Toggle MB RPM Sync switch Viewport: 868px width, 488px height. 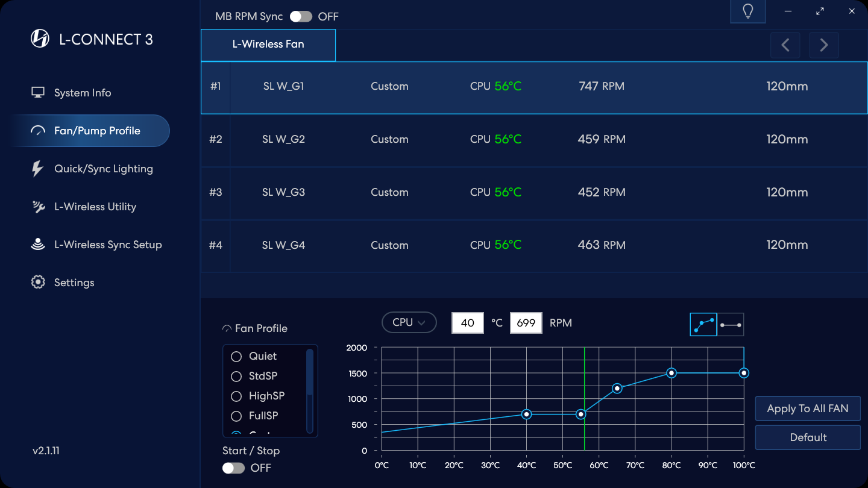tap(301, 16)
